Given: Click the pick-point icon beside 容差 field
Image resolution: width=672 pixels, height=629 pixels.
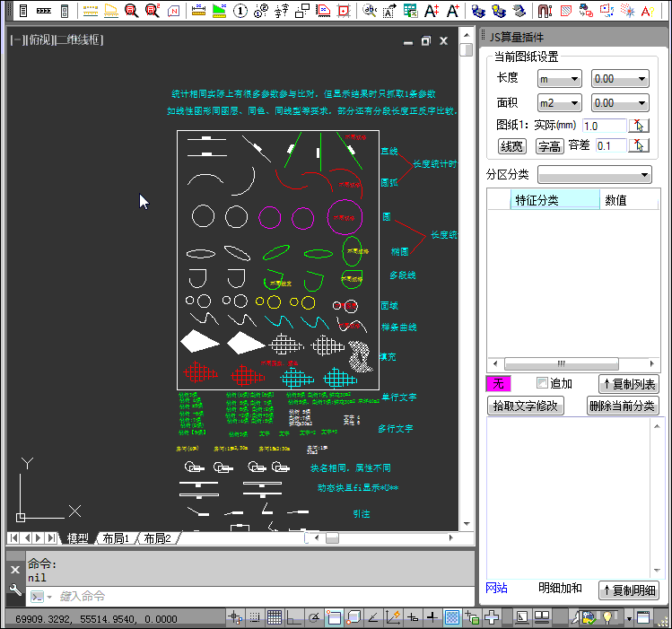Looking at the screenshot, I should point(639,145).
